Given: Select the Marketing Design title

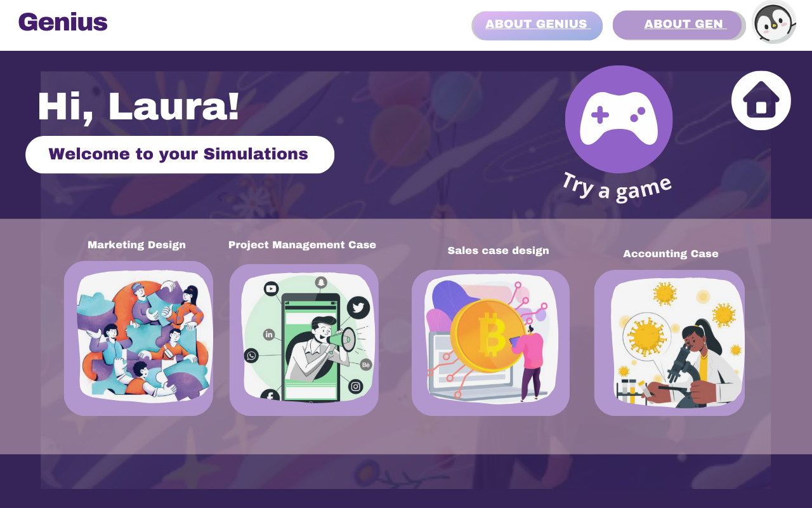Looking at the screenshot, I should point(136,245).
